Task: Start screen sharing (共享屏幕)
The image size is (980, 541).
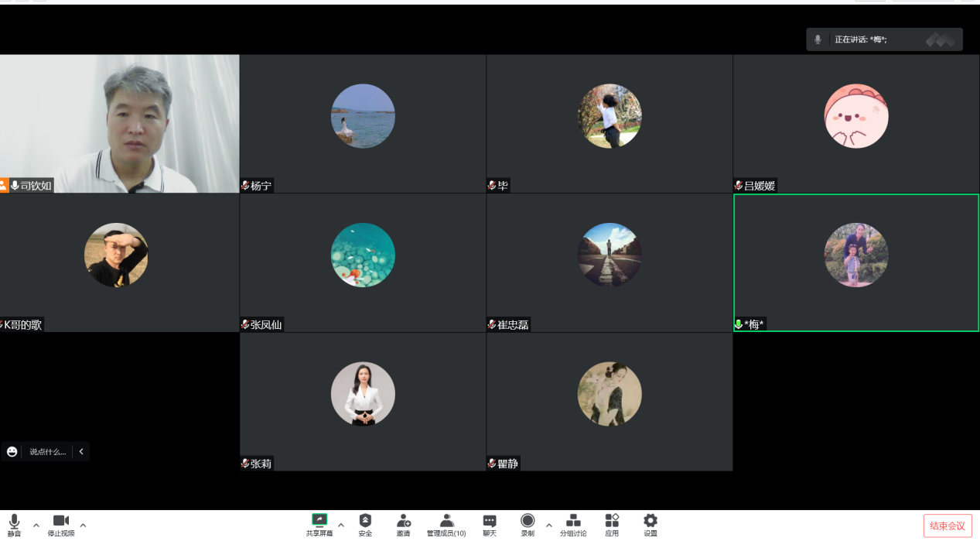Action: pos(319,524)
